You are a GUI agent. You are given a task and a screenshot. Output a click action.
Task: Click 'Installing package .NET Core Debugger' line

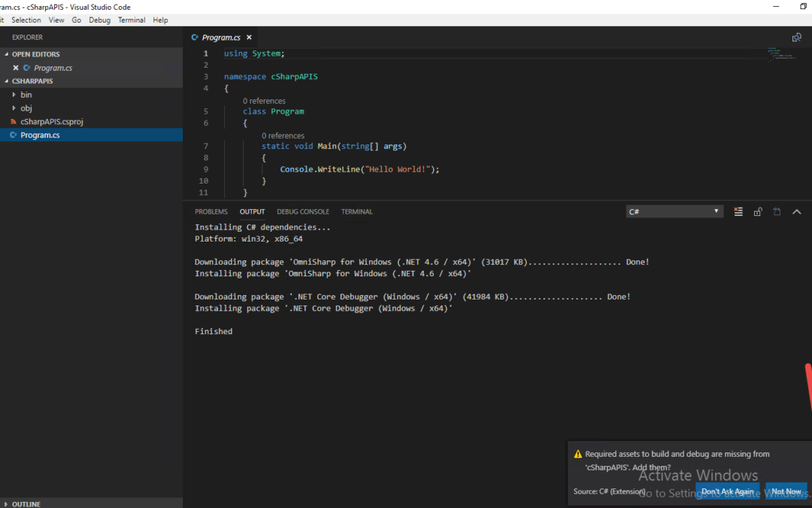pyautogui.click(x=323, y=308)
